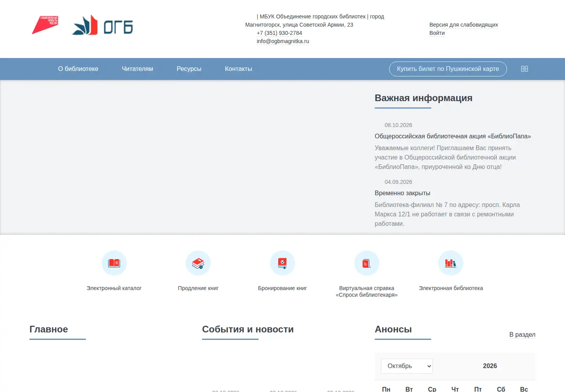This screenshot has width=565, height=392.
Task: Open the «БиблиоПапа» акция news headline
Action: (x=453, y=136)
